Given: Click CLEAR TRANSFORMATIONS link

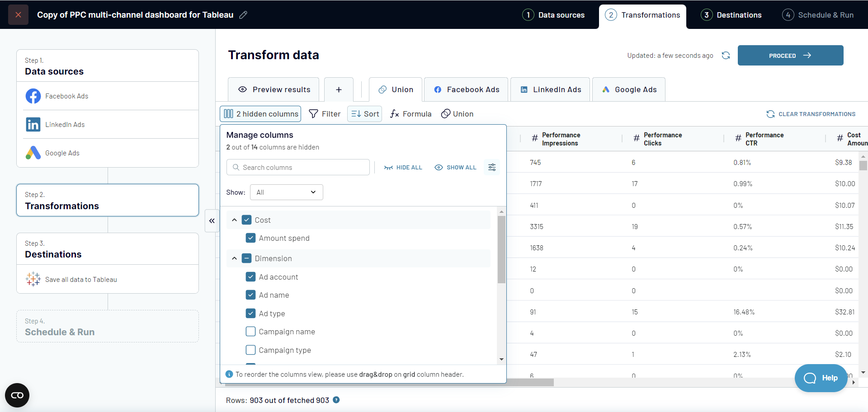Looking at the screenshot, I should 811,114.
